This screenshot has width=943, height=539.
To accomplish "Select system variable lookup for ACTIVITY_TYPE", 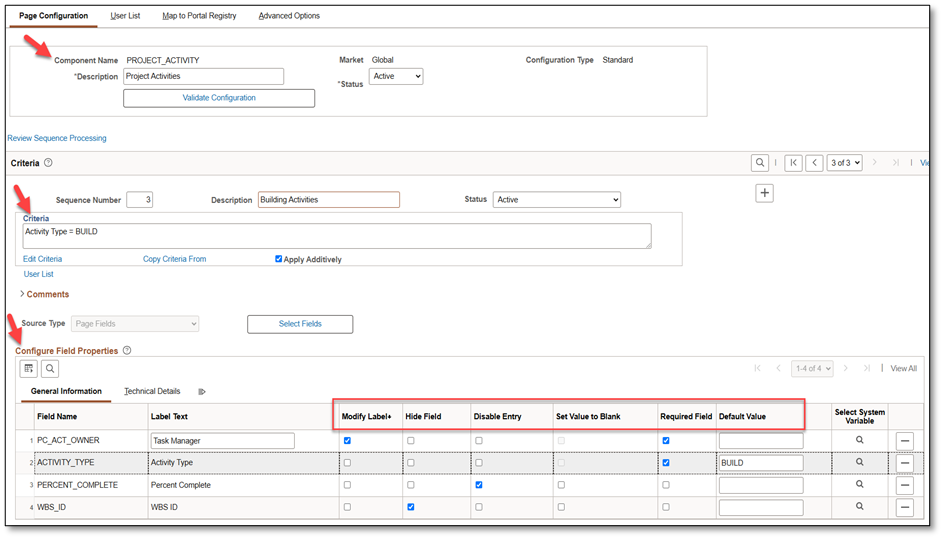I will click(x=859, y=463).
